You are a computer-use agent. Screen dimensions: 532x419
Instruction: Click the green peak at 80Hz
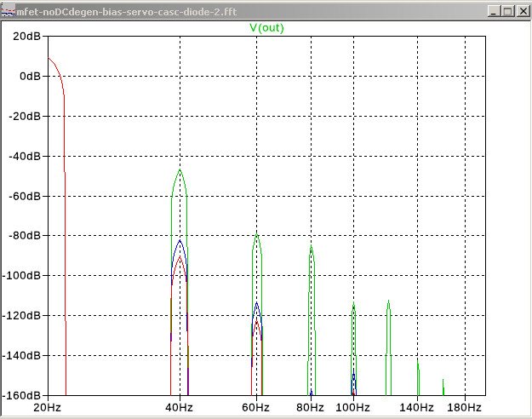pos(312,247)
